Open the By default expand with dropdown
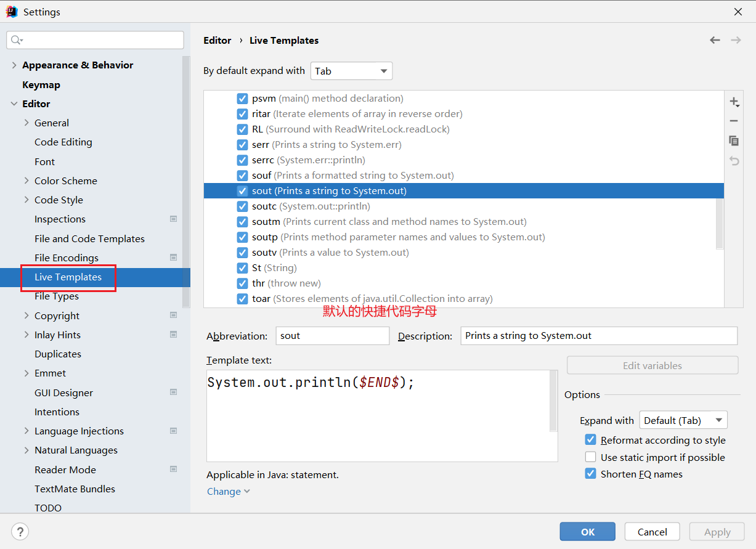Image resolution: width=756 pixels, height=549 pixels. (351, 71)
